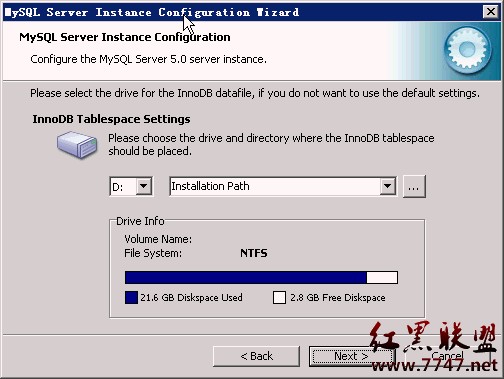This screenshot has width=504, height=379.
Task: Click 'Configure the MySQL Server 5.0' text
Action: pyautogui.click(x=148, y=59)
